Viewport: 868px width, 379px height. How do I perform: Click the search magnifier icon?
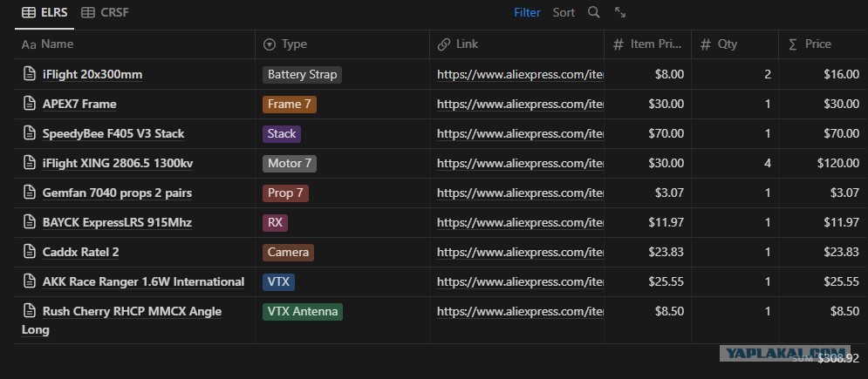coord(593,12)
